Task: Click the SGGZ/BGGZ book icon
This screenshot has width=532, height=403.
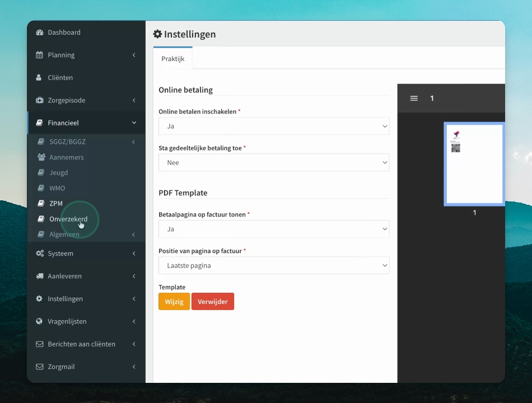Action: point(41,142)
